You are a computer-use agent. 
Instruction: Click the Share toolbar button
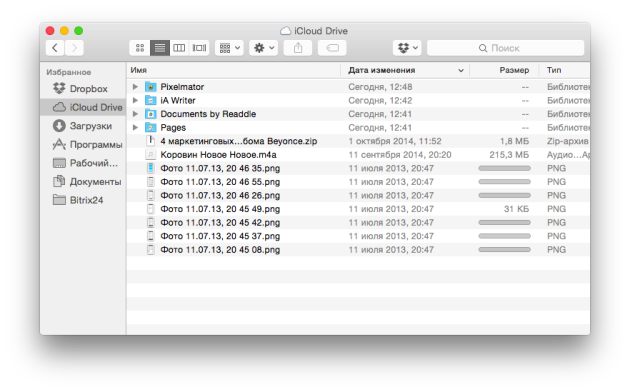click(298, 48)
